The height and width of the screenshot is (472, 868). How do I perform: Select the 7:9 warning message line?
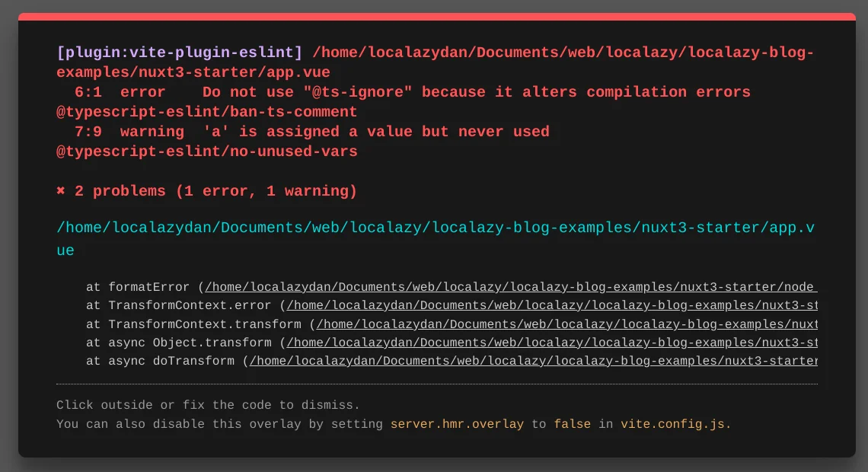(312, 132)
